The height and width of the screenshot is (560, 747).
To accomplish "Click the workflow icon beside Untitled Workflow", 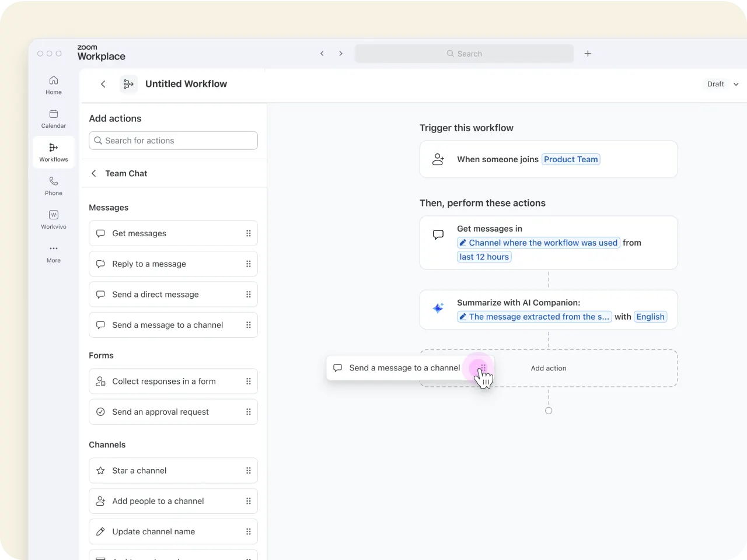I will (x=128, y=84).
